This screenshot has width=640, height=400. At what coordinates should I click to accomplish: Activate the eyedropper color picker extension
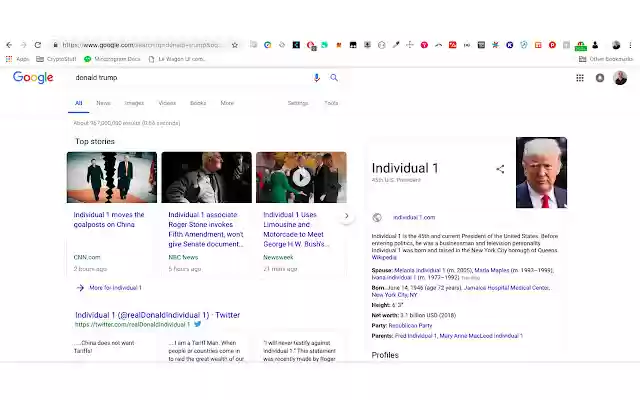tap(396, 45)
